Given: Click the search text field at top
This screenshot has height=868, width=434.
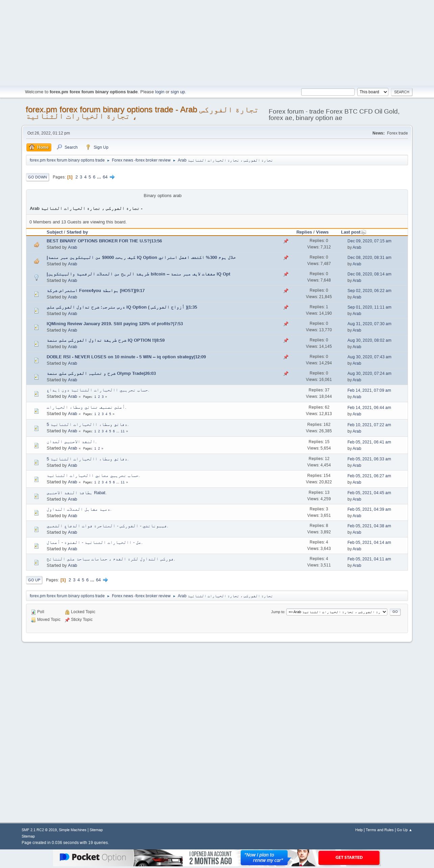Looking at the screenshot, I should (328, 92).
